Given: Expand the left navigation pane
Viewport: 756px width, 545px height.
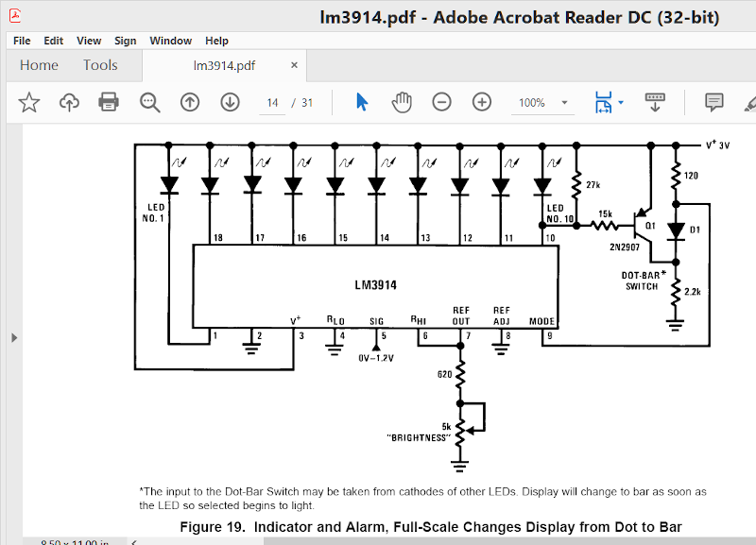Looking at the screenshot, I should [x=14, y=338].
